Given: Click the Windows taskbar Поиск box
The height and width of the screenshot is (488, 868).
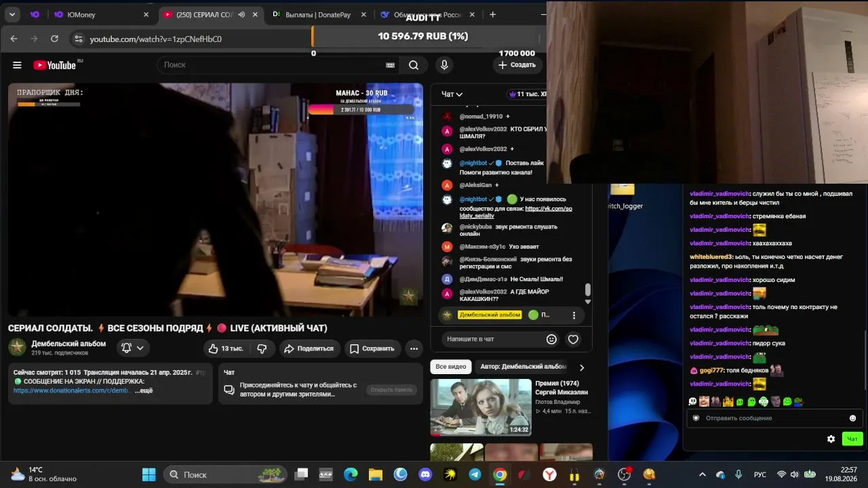Looking at the screenshot, I should 225,474.
